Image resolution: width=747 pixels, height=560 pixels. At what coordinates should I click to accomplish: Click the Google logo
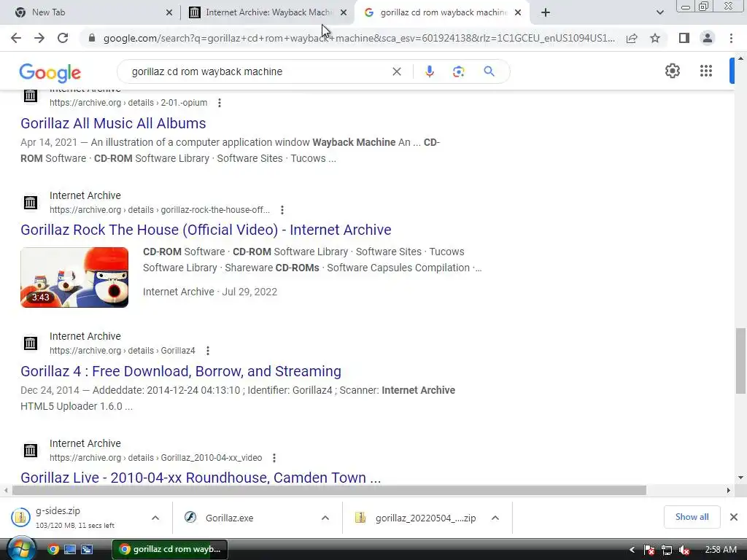coord(50,72)
